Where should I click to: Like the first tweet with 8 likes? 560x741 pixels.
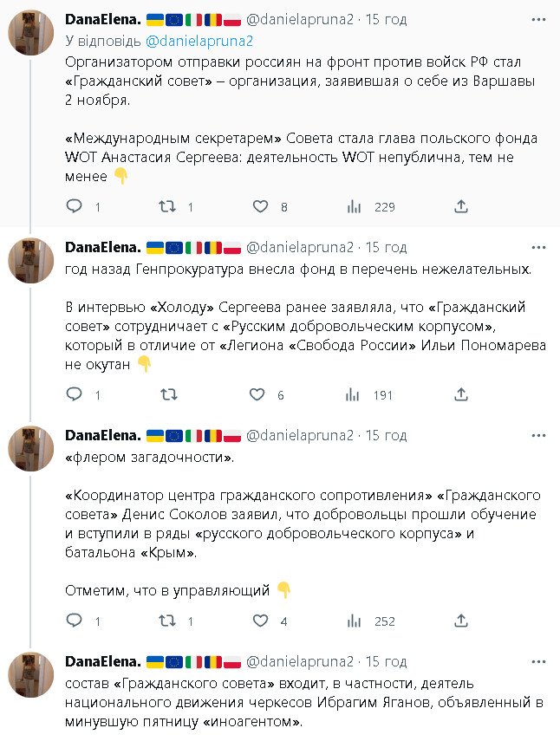pos(259,206)
